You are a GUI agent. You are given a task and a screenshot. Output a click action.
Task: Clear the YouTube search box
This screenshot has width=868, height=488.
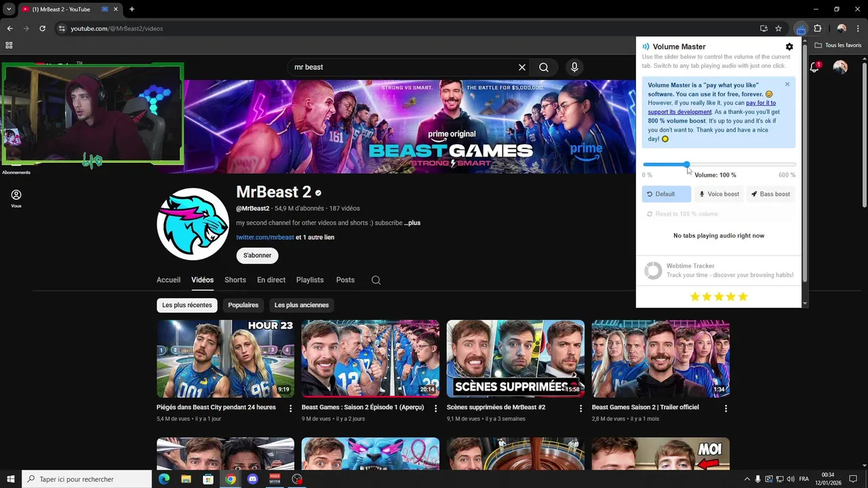click(x=522, y=67)
